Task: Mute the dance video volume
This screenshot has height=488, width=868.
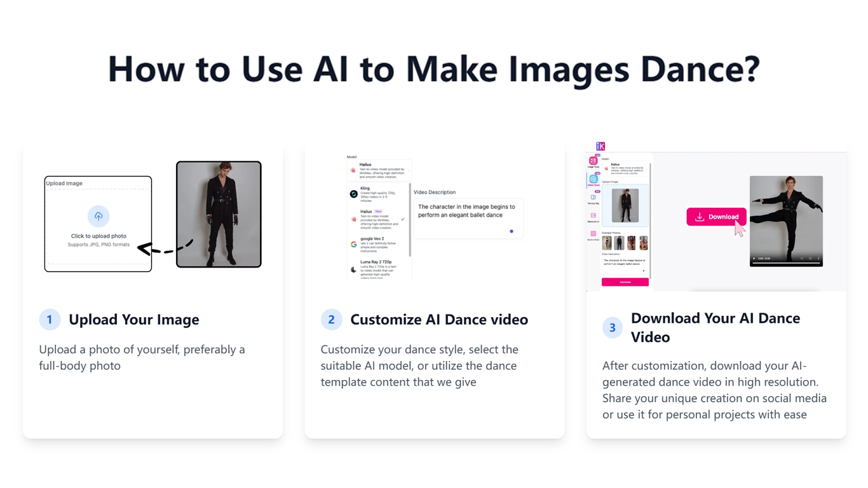Action: click(802, 259)
